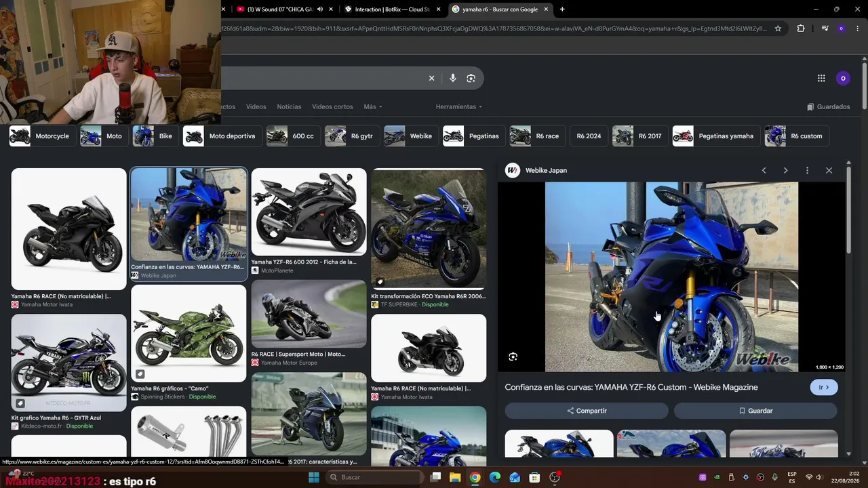The height and width of the screenshot is (488, 868).
Task: Open Google Chrome from the taskbar
Action: click(x=475, y=477)
